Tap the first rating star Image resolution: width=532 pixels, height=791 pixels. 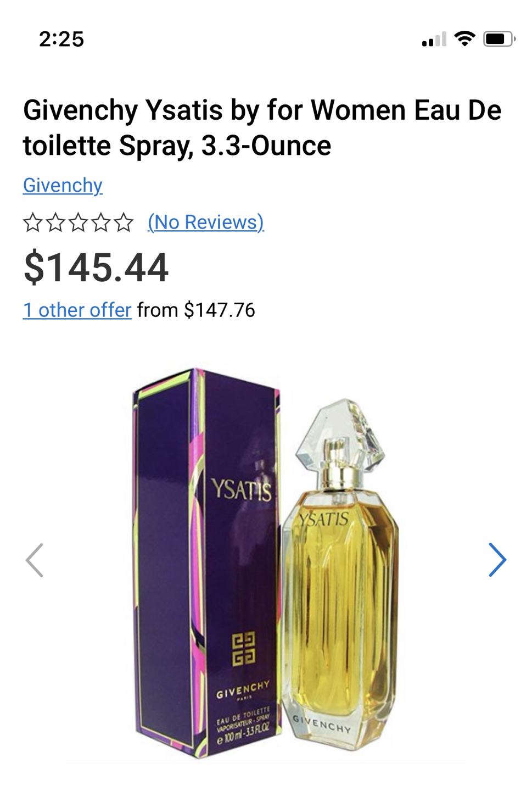tap(33, 222)
